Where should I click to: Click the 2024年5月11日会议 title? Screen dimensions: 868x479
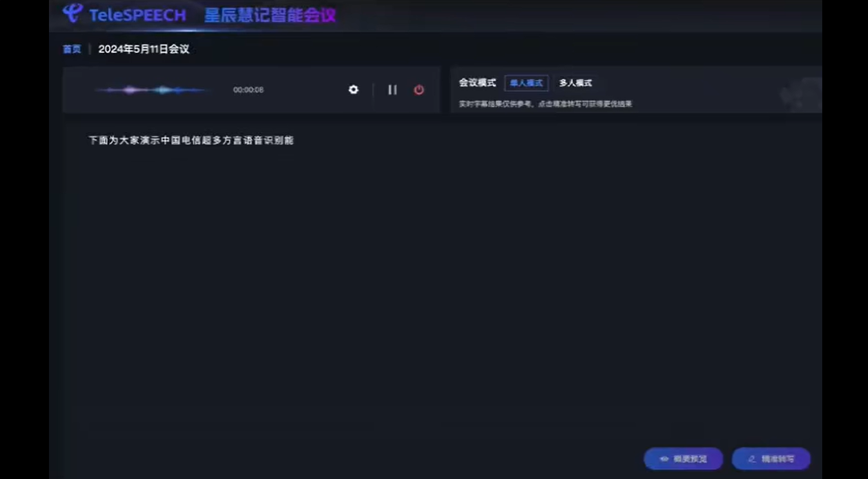(x=144, y=49)
